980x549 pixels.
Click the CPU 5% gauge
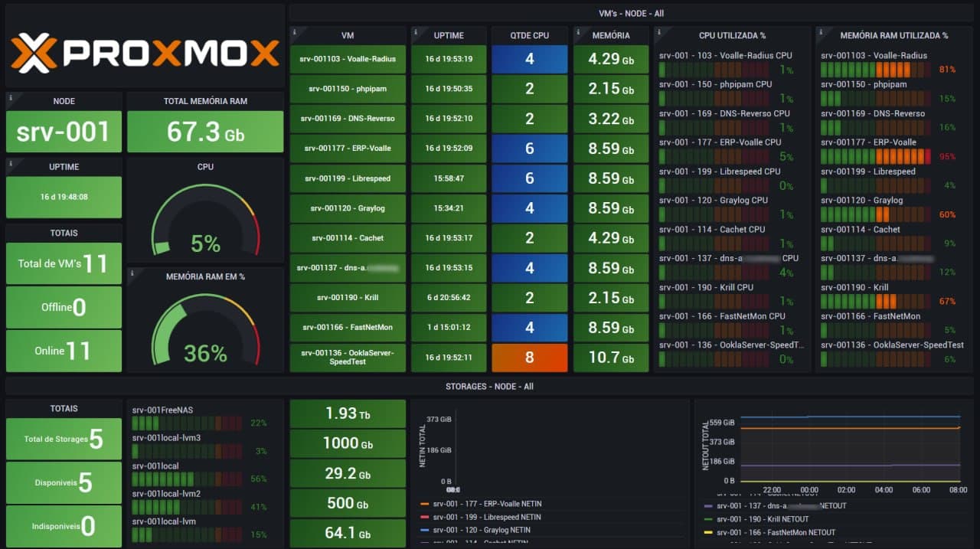point(205,221)
